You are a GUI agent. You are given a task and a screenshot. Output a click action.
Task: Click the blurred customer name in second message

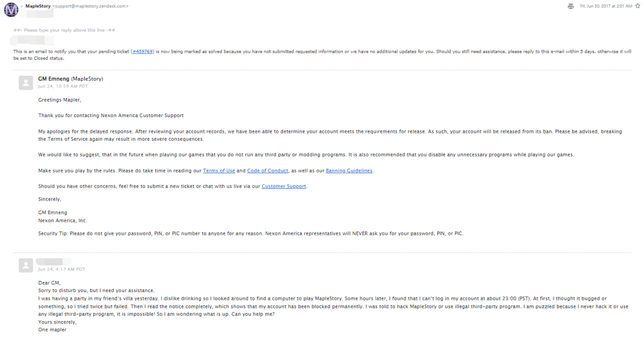(53, 261)
